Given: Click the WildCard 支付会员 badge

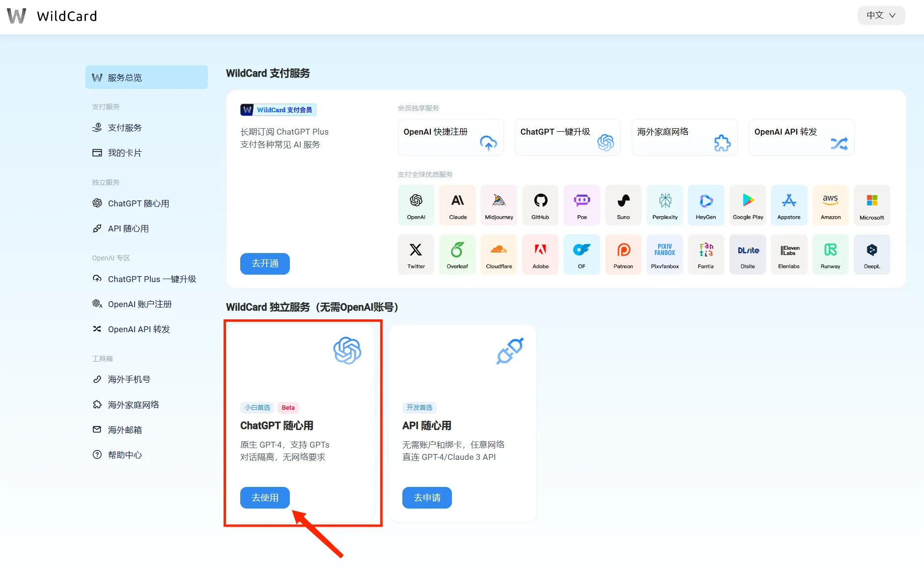Looking at the screenshot, I should pos(278,110).
